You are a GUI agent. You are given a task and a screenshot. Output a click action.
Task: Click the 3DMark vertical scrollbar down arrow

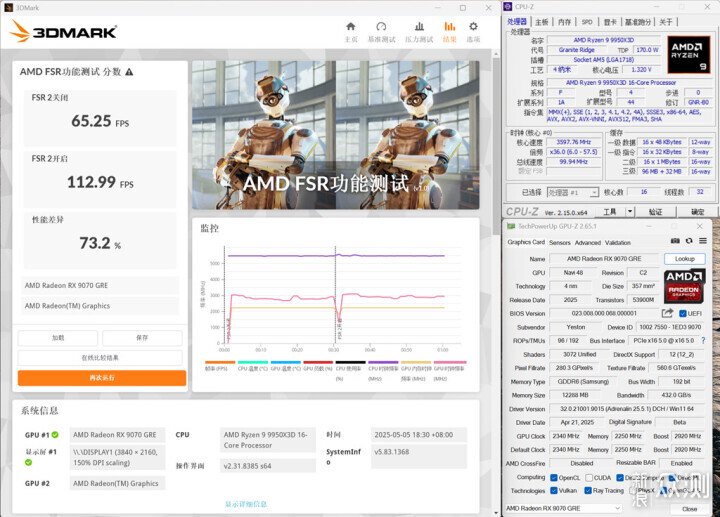495,512
